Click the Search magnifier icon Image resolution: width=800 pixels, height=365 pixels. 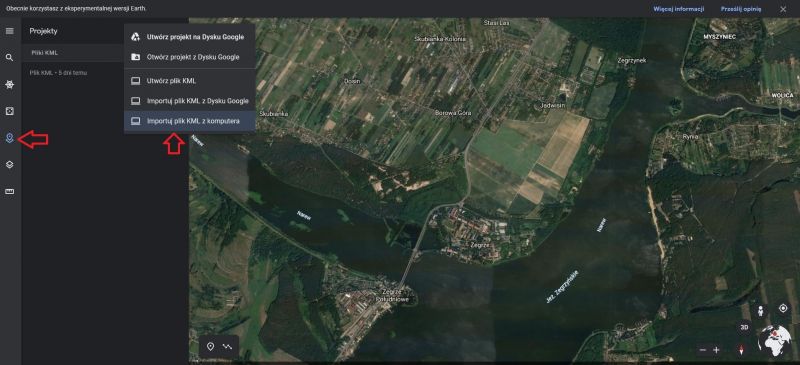click(9, 58)
